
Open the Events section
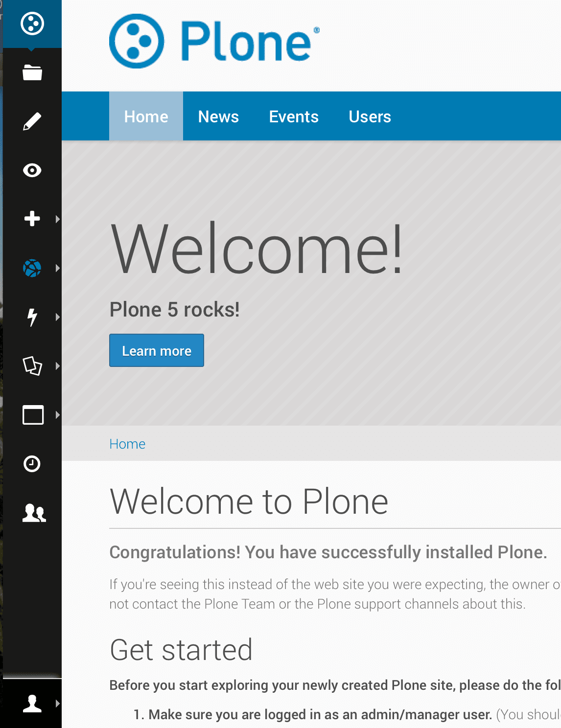(x=293, y=116)
